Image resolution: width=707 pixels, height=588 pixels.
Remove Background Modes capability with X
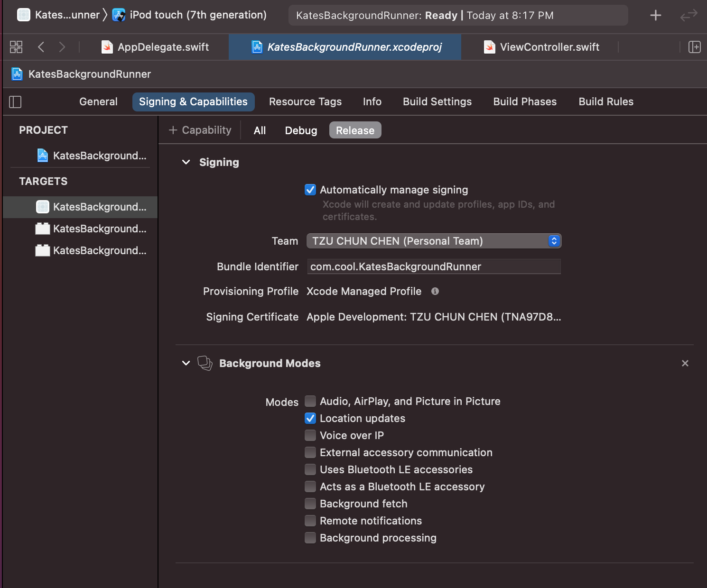tap(685, 363)
